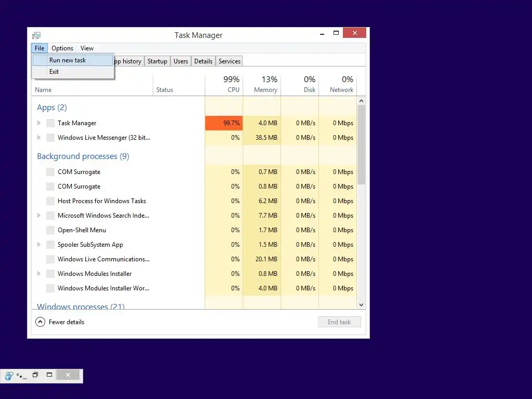This screenshot has width=532, height=399.
Task: Expand the Windows Modules Installer entry
Action: tap(38, 274)
